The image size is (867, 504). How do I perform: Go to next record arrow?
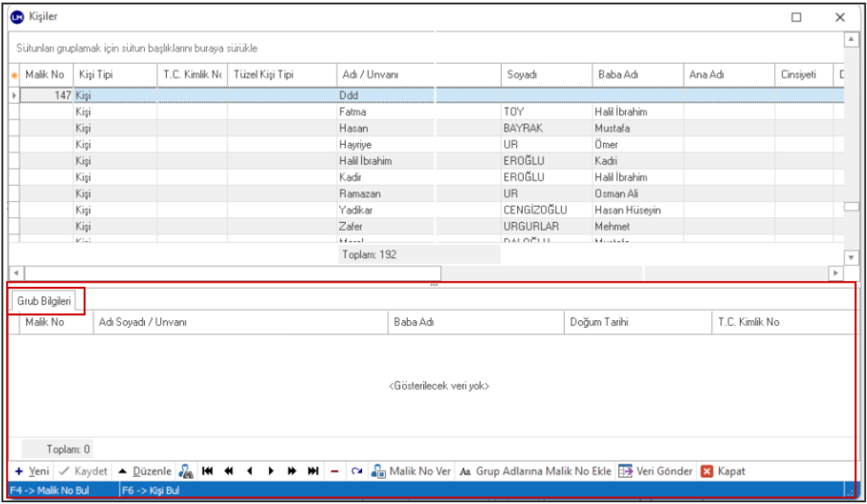click(x=271, y=472)
